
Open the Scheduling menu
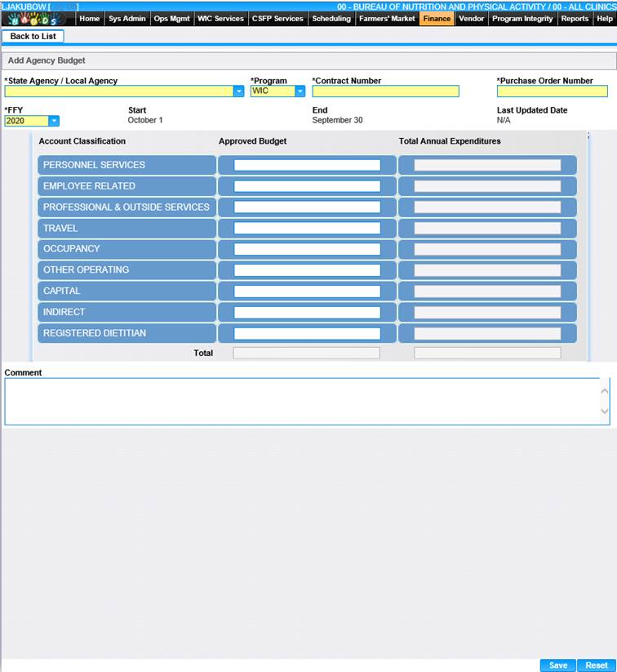click(331, 19)
